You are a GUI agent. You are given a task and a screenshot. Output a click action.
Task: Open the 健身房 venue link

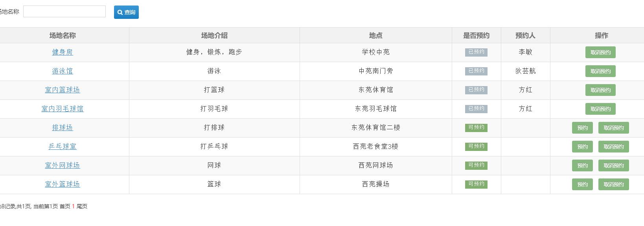[63, 52]
